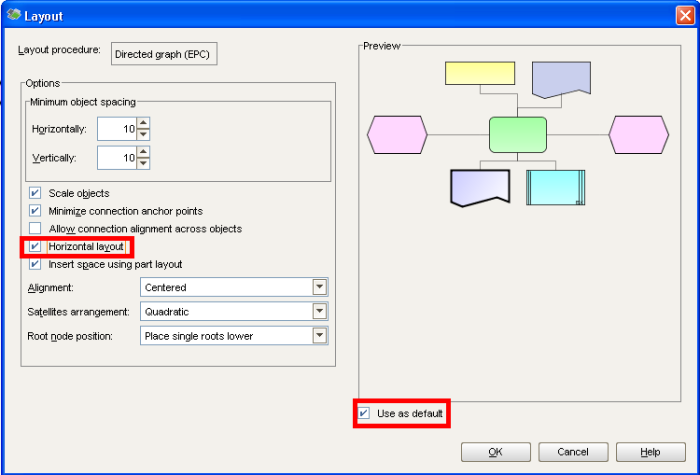The width and height of the screenshot is (700, 475).
Task: Open the Alignment dropdown
Action: (x=320, y=287)
